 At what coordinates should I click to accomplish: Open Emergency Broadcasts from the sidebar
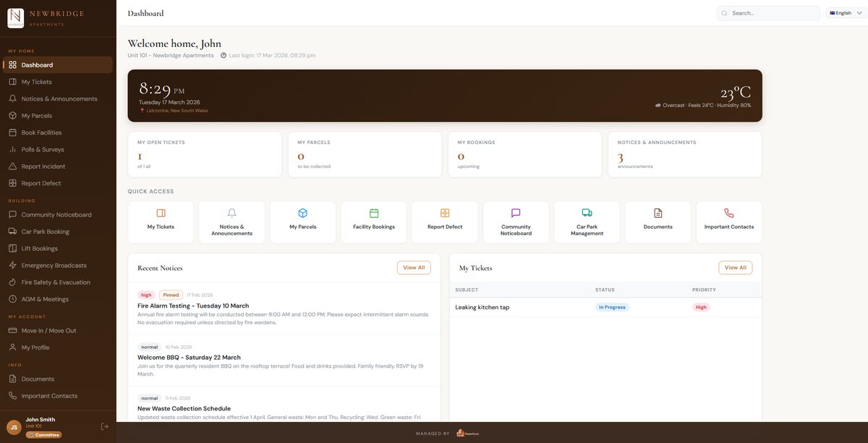[x=56, y=265]
